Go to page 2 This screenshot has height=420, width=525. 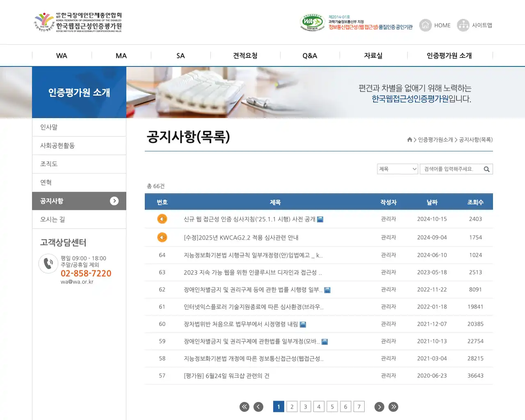(292, 407)
